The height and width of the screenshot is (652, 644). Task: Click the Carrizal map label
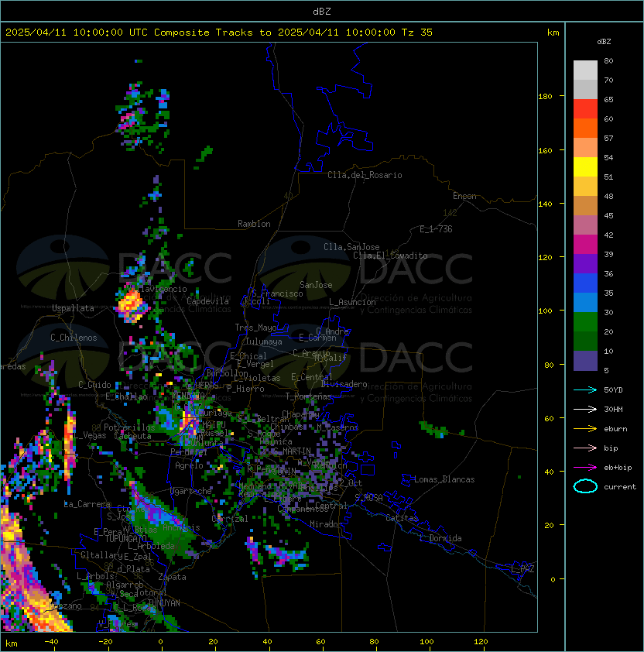[230, 519]
